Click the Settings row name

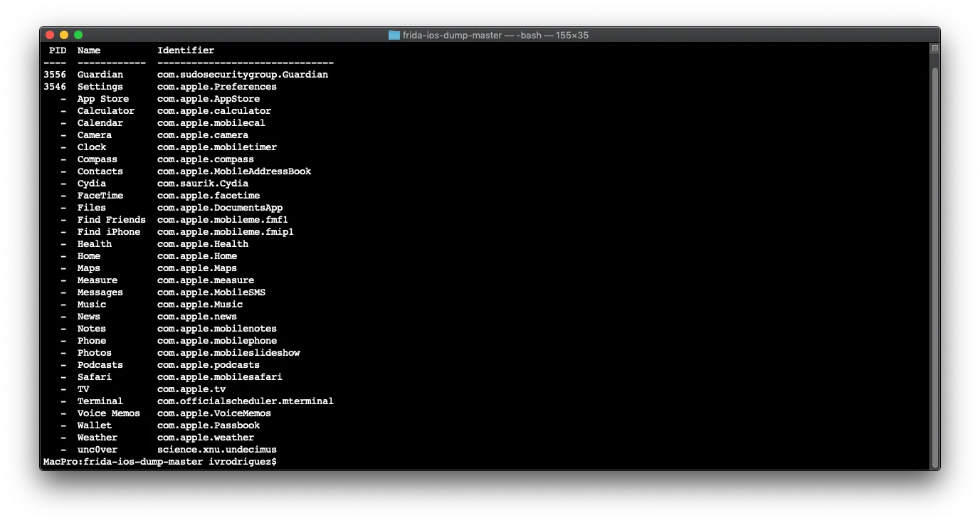100,87
